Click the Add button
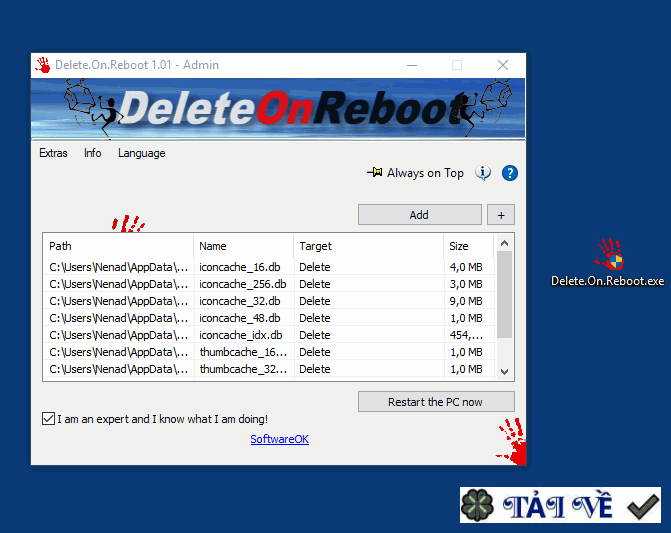Image resolution: width=671 pixels, height=533 pixels. [419, 215]
